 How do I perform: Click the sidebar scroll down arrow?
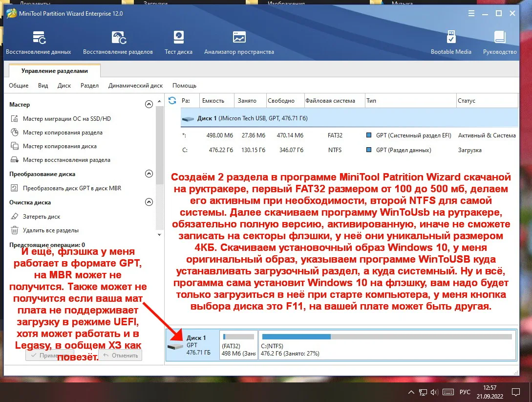[159, 235]
